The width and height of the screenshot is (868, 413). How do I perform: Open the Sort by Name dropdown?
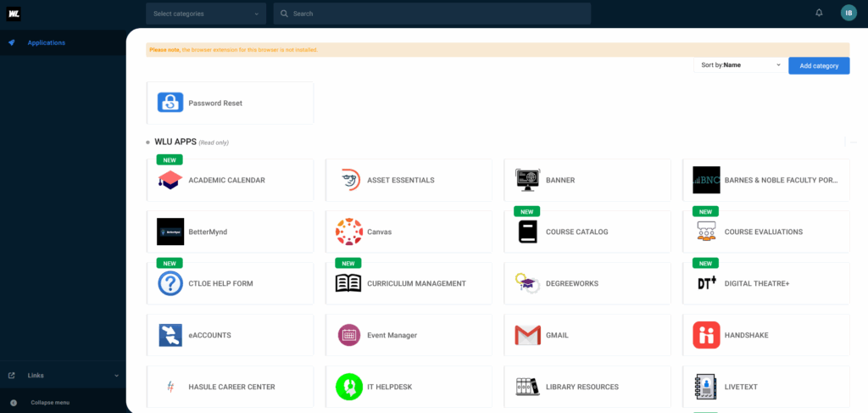739,64
